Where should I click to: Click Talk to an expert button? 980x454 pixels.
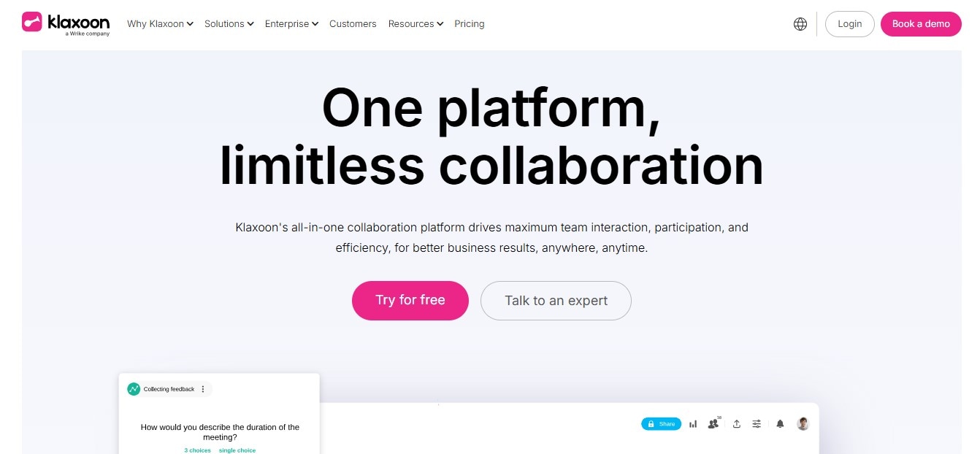coord(556,301)
